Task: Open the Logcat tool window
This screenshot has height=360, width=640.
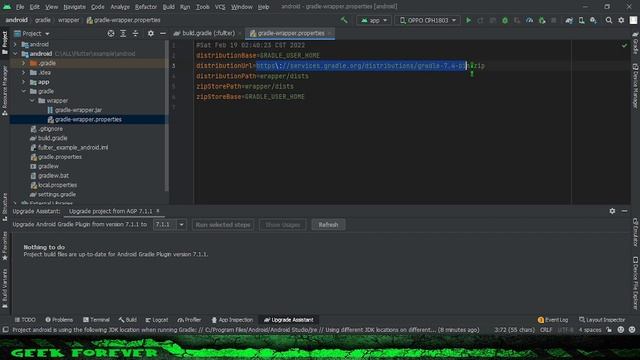Action: [157, 320]
